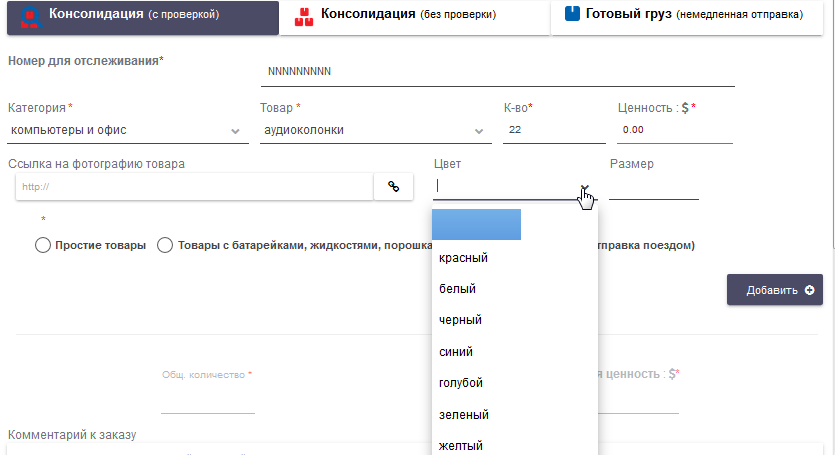Select the Простые товары radio button

pyautogui.click(x=43, y=245)
